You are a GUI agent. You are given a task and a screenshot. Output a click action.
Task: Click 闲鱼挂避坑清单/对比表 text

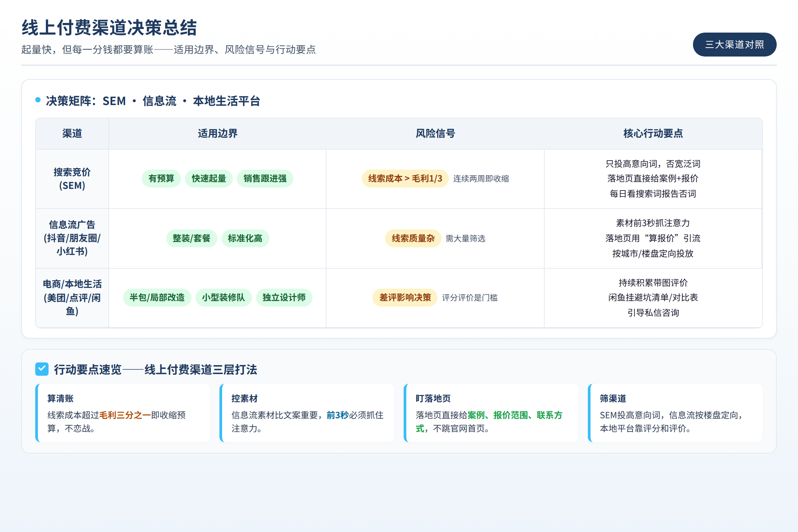point(653,298)
